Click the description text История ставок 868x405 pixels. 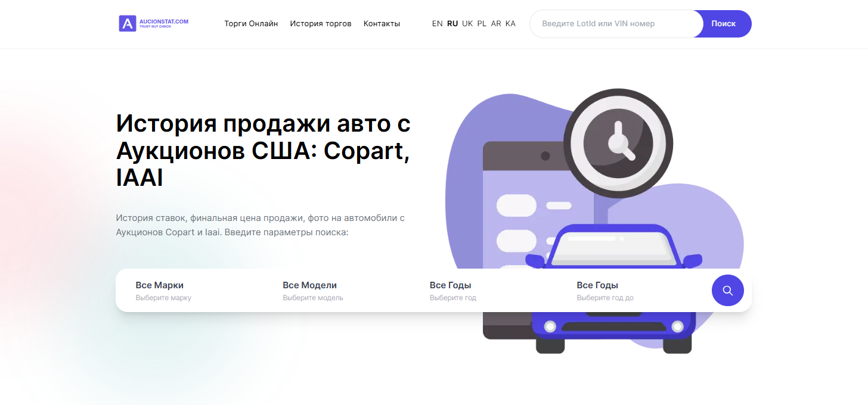click(261, 225)
